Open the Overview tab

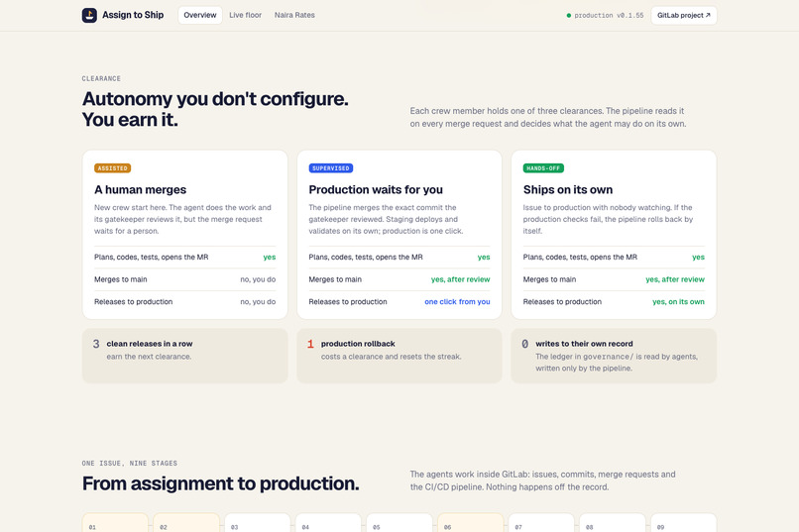(200, 15)
